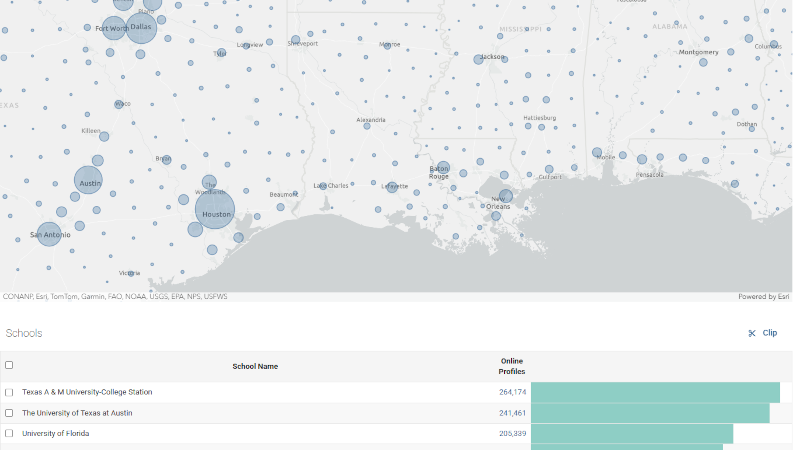
Task: Open Texas A & M University-College Station link
Action: 87,392
